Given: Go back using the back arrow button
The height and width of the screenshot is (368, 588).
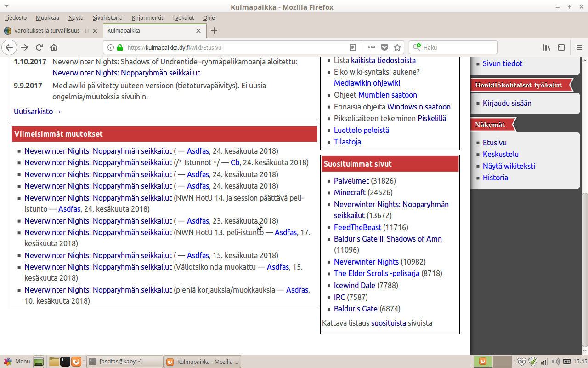Looking at the screenshot, I should (x=9, y=47).
